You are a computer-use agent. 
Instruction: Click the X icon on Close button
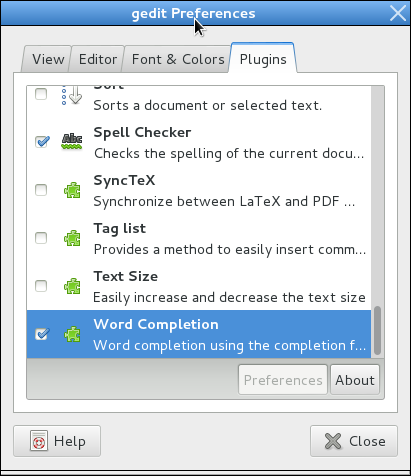pyautogui.click(x=333, y=441)
